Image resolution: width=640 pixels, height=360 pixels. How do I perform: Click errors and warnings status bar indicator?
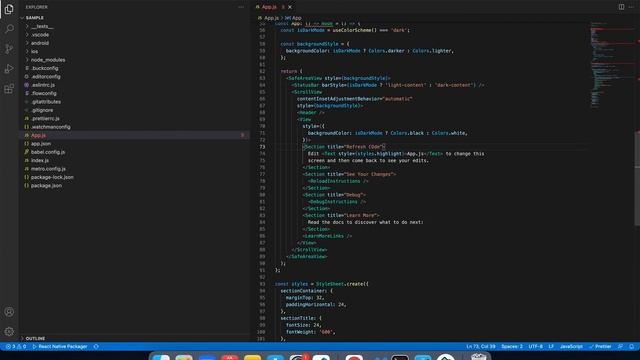pyautogui.click(x=16, y=347)
